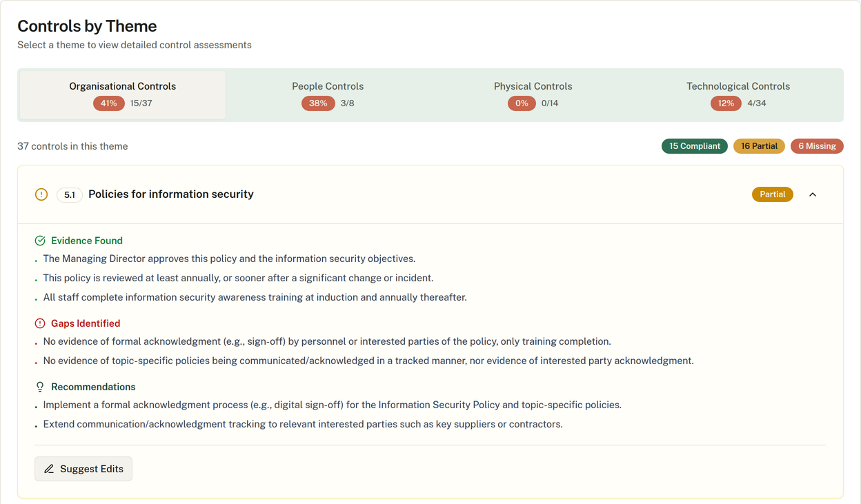This screenshot has height=504, width=861.
Task: Click the 6 Missing filter badge
Action: pos(817,146)
